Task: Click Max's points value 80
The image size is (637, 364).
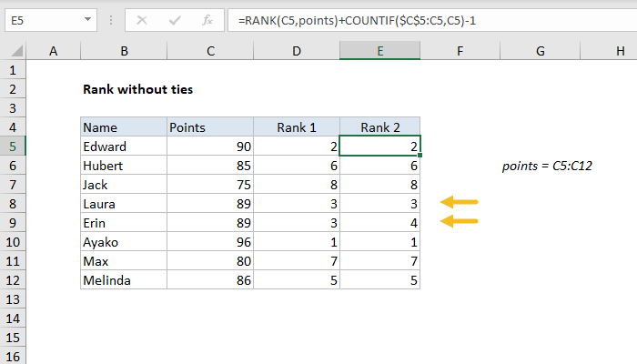Action: click(x=210, y=261)
